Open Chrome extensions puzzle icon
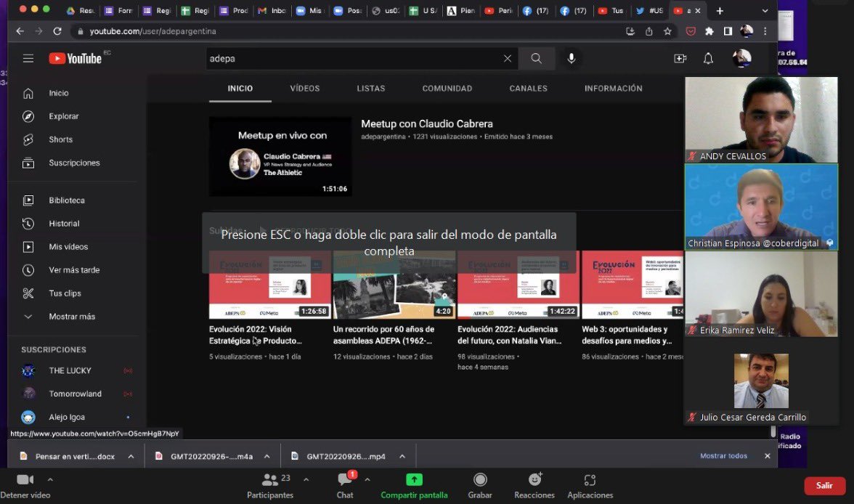The width and height of the screenshot is (854, 504). click(x=709, y=31)
